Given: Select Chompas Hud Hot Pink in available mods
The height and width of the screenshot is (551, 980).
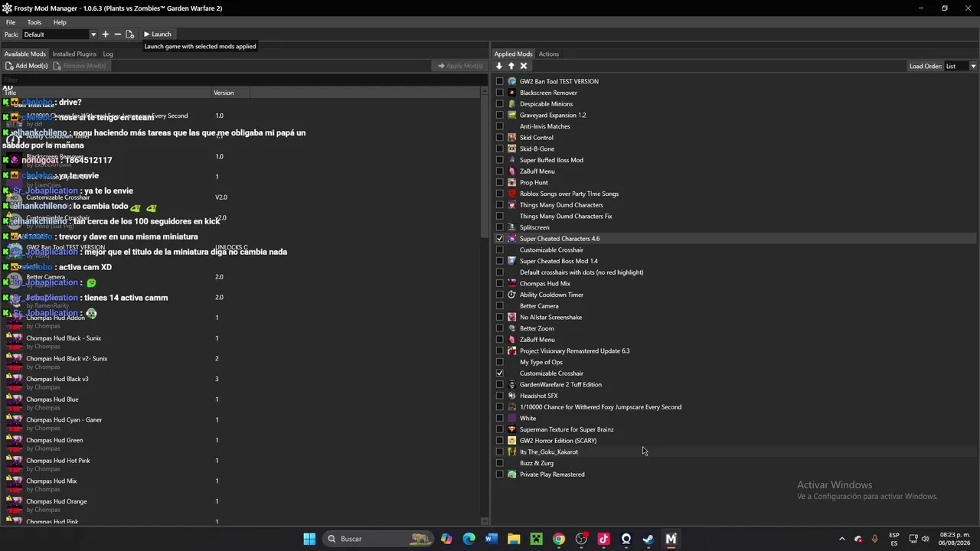Looking at the screenshot, I should 58,461.
